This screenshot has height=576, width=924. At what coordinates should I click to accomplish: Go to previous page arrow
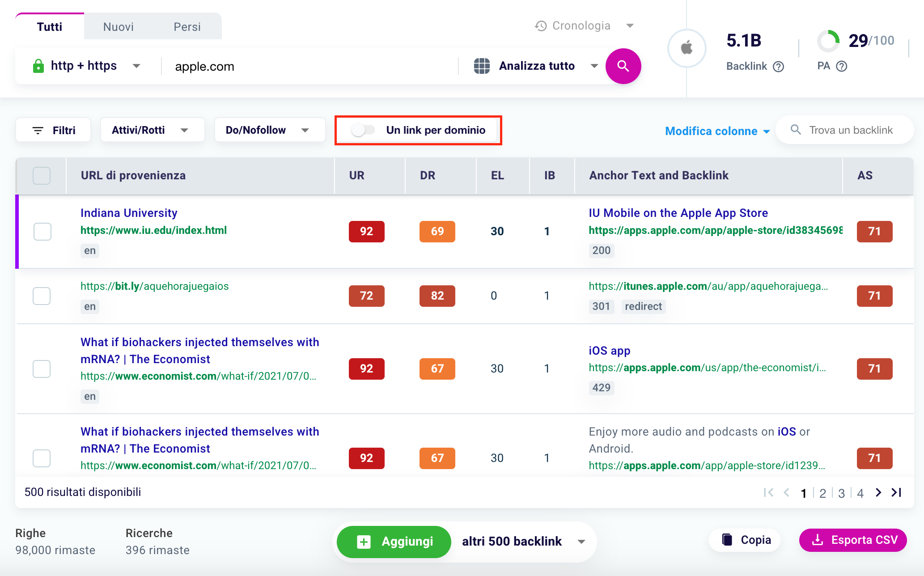click(x=787, y=492)
